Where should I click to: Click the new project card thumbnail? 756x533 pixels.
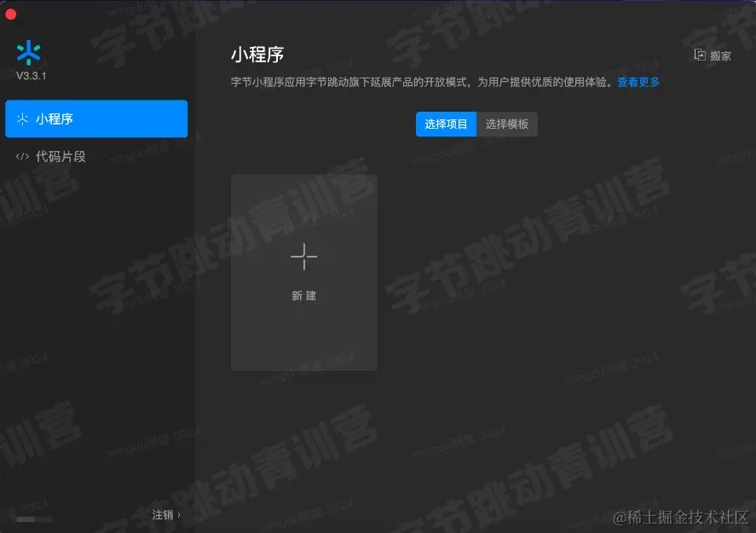coord(303,272)
